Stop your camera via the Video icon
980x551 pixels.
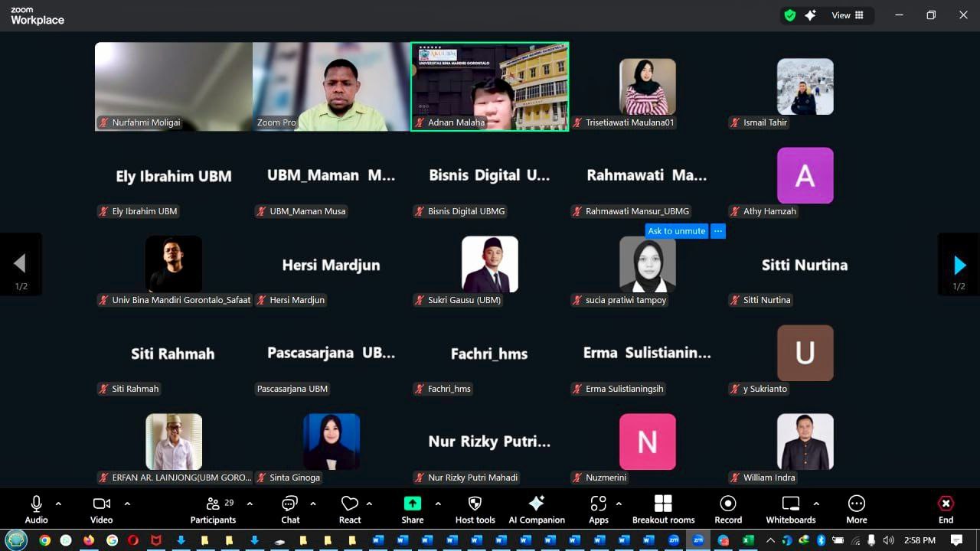pyautogui.click(x=101, y=504)
